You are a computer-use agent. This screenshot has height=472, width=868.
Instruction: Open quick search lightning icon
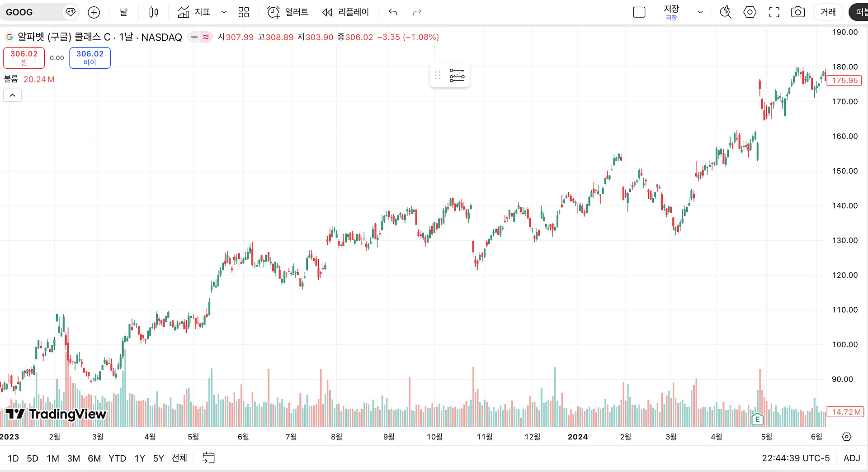726,12
